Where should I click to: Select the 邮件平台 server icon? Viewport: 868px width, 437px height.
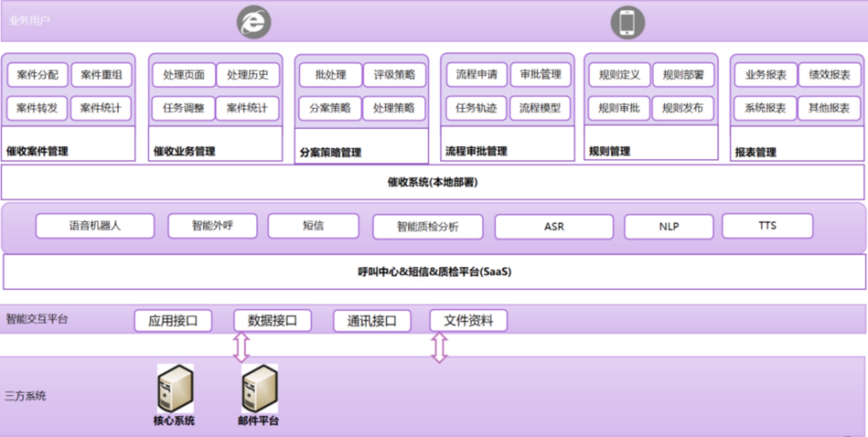[x=259, y=388]
